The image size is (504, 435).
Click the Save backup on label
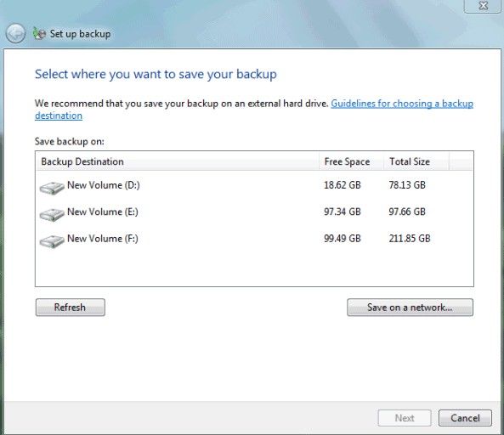[x=70, y=141]
